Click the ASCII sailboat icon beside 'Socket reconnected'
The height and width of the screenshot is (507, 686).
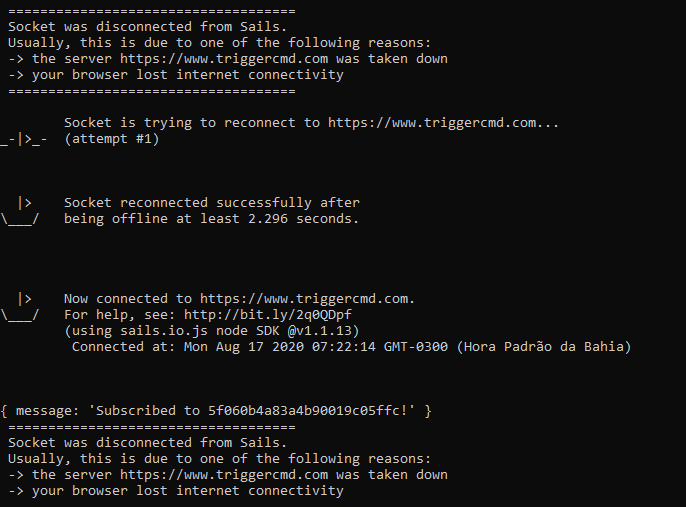tap(20, 210)
